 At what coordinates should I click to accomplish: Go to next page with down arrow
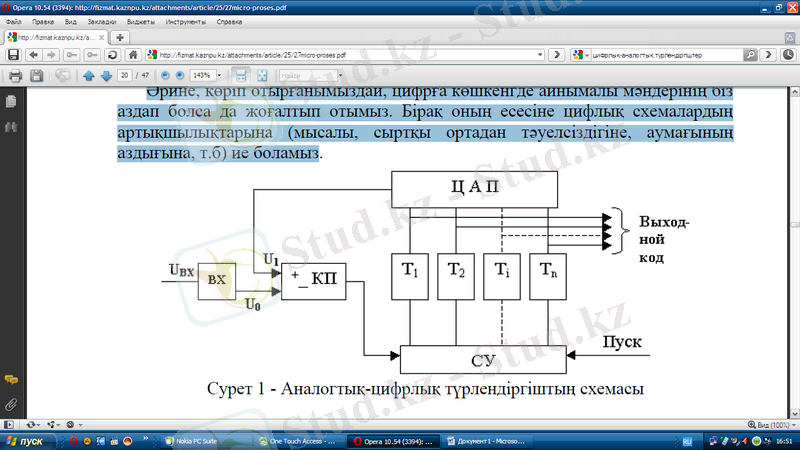[105, 75]
